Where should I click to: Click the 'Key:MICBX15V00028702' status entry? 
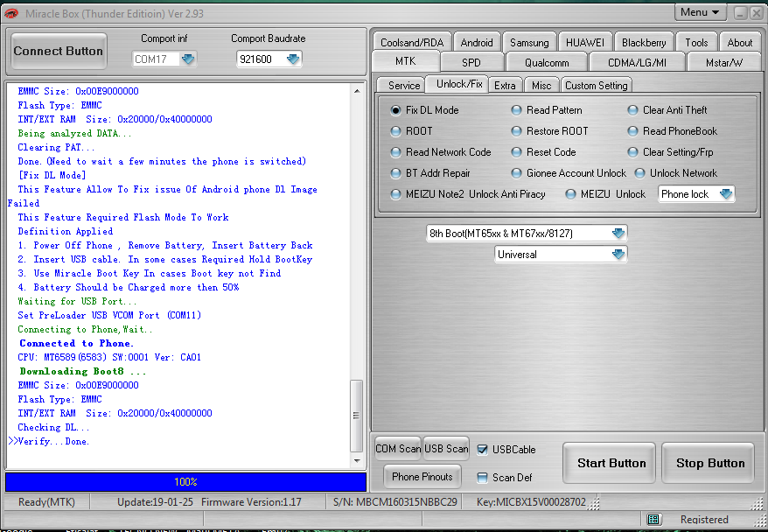[531, 502]
